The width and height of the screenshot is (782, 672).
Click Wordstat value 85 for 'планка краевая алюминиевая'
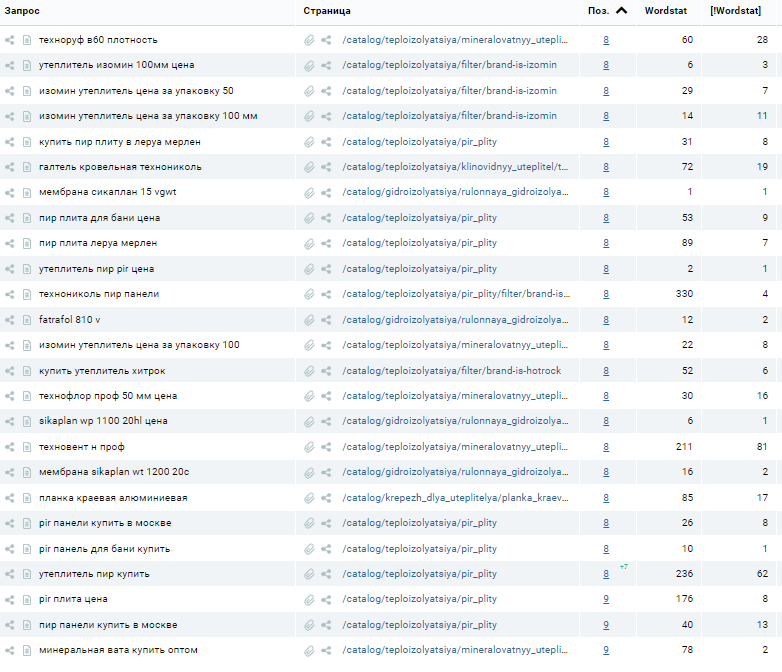(687, 497)
